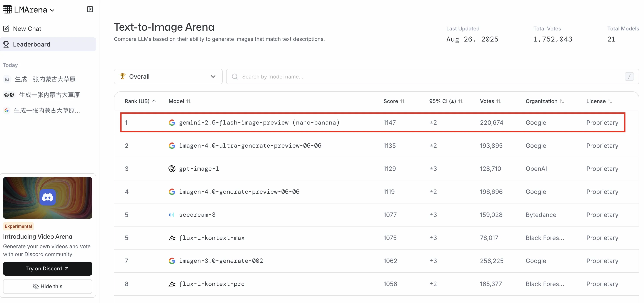The width and height of the screenshot is (644, 303).
Task: Open the Leaderboard page
Action: [x=32, y=44]
